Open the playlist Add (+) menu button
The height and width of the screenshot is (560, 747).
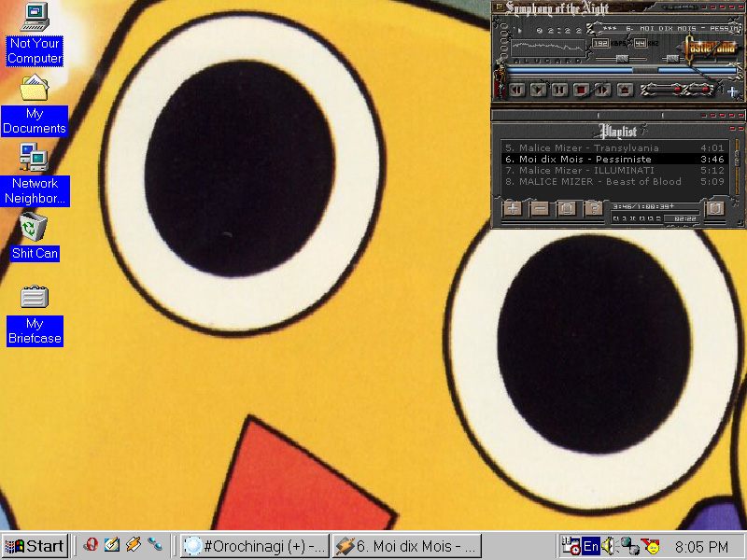point(513,208)
